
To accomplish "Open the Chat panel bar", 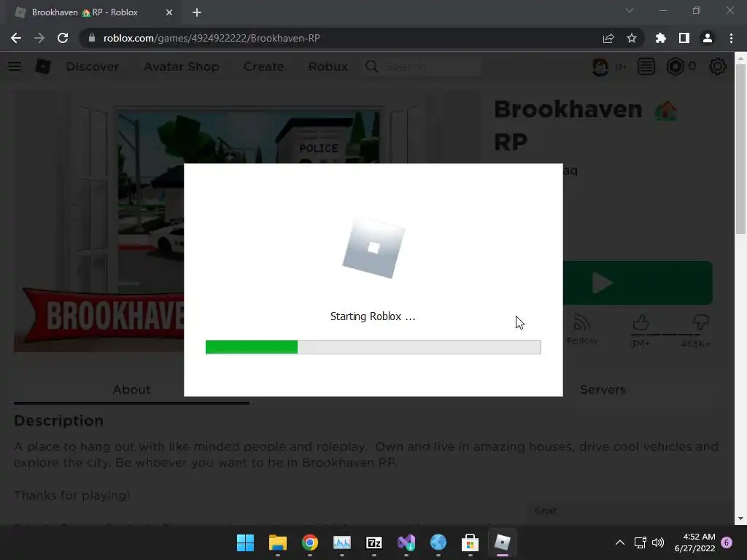I will click(629, 510).
